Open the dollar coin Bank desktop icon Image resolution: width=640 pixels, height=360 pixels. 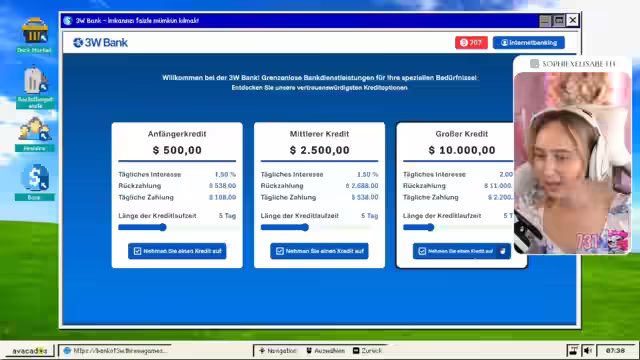tap(35, 182)
